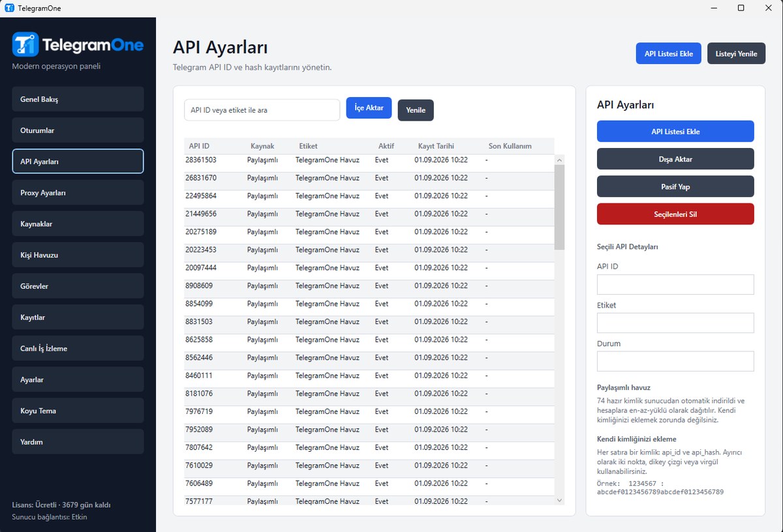The width and height of the screenshot is (783, 532).
Task: Click Listeyi Yenile button
Action: click(x=736, y=53)
